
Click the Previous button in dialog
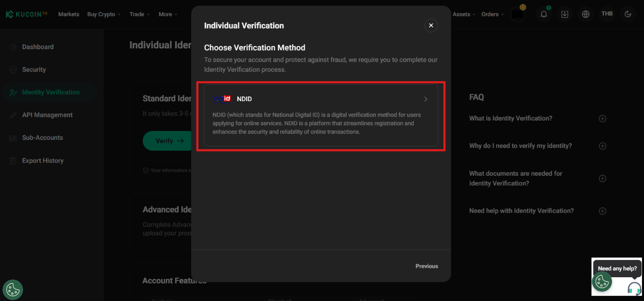click(426, 266)
